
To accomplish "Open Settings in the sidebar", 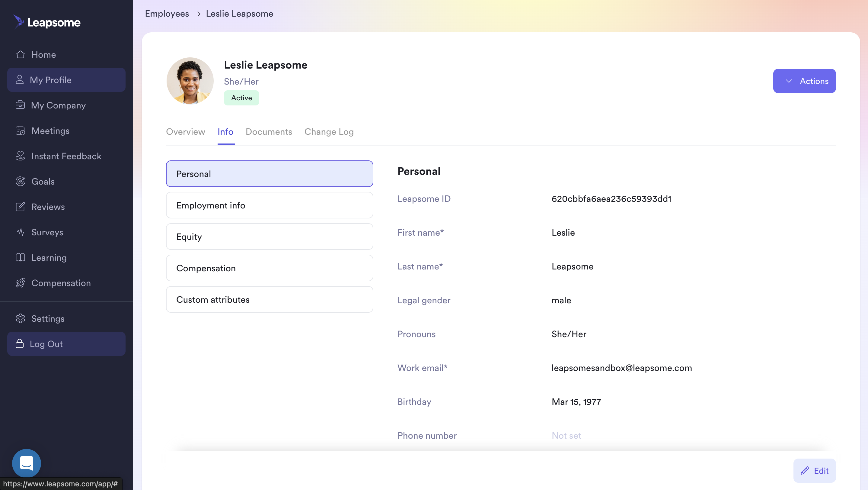I will (66, 318).
